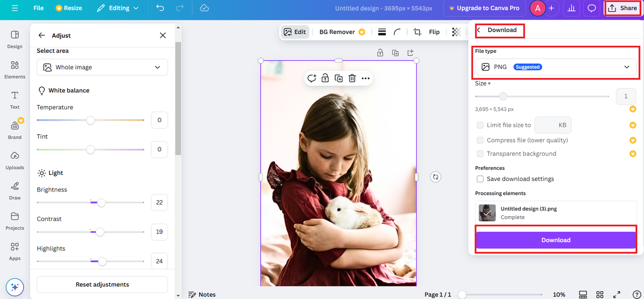Enable Compress file (lower quality) checkbox
The width and height of the screenshot is (644, 299).
tap(480, 140)
